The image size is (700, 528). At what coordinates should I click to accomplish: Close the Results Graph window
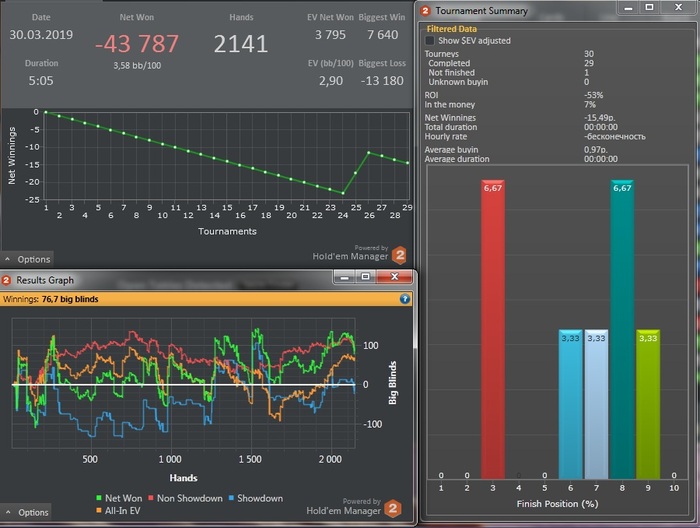[394, 277]
